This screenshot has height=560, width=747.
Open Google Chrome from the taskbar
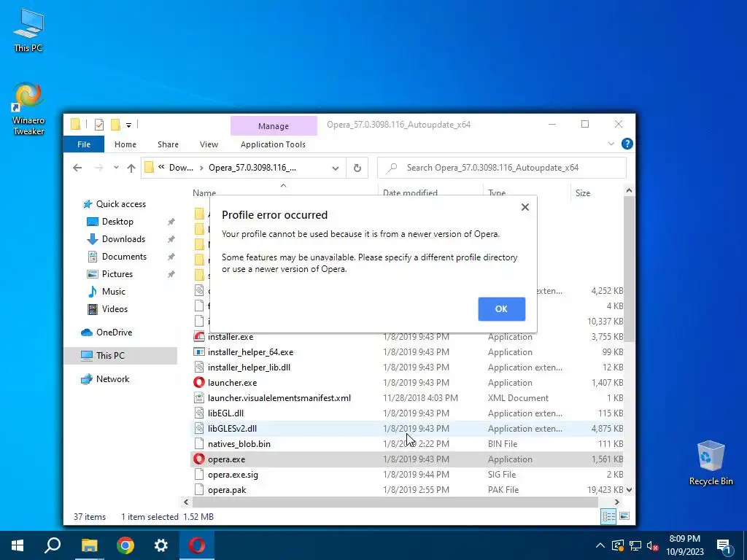pyautogui.click(x=125, y=545)
